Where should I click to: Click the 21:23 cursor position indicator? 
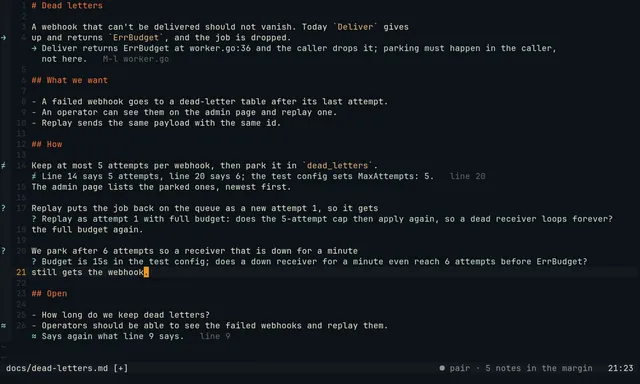[620, 368]
